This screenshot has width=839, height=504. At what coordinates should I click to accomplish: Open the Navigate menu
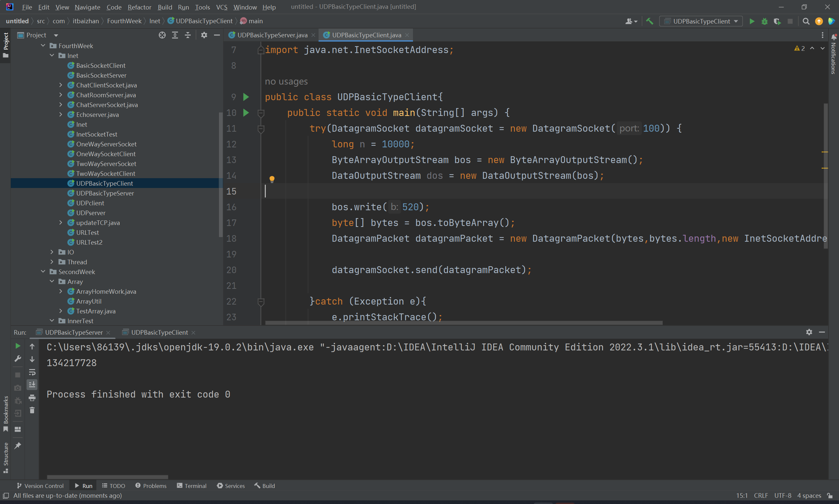point(87,7)
